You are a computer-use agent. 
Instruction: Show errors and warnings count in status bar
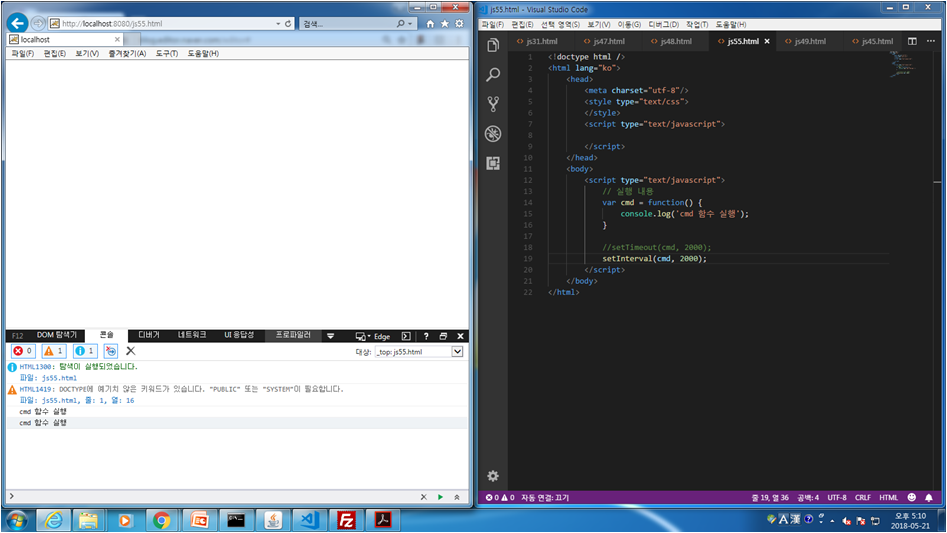click(x=500, y=497)
